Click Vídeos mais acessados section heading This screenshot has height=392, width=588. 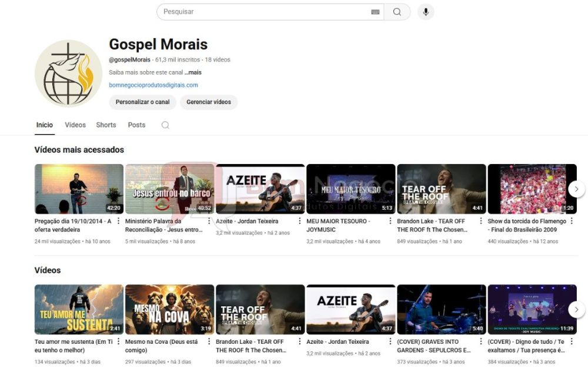coord(79,150)
